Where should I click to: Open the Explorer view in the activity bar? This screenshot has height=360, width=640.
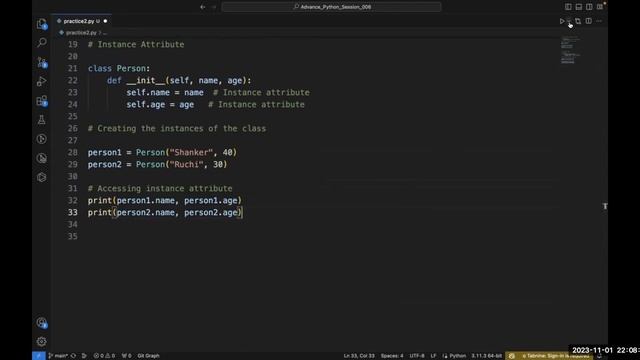click(42, 24)
